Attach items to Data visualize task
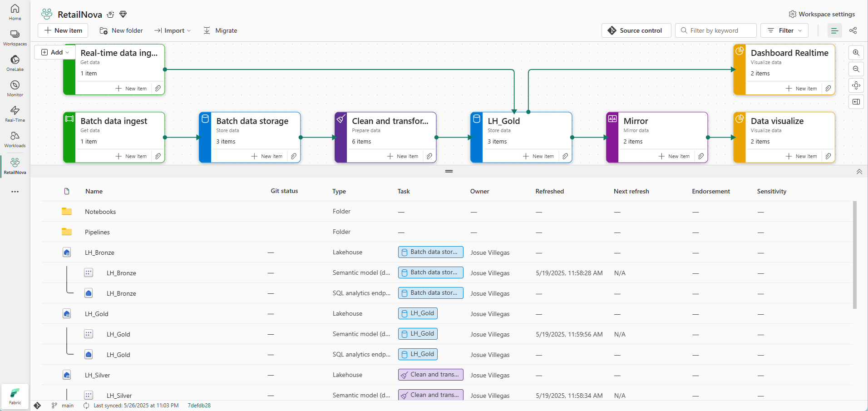The width and height of the screenshot is (868, 411). pos(828,156)
